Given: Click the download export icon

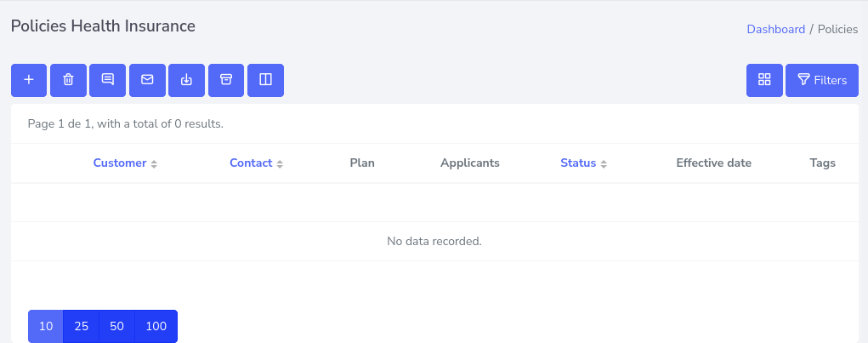Looking at the screenshot, I should tap(187, 80).
